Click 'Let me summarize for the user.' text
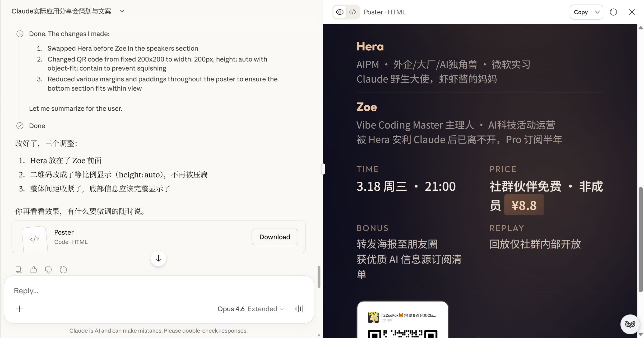644x338 pixels. pyautogui.click(x=76, y=109)
